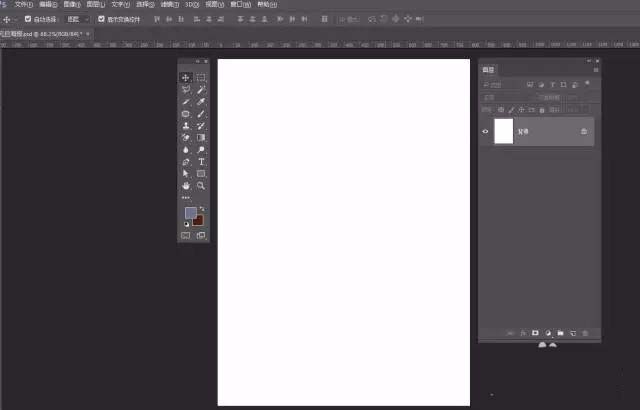Select the Rectangular Marquee tool

click(x=201, y=78)
